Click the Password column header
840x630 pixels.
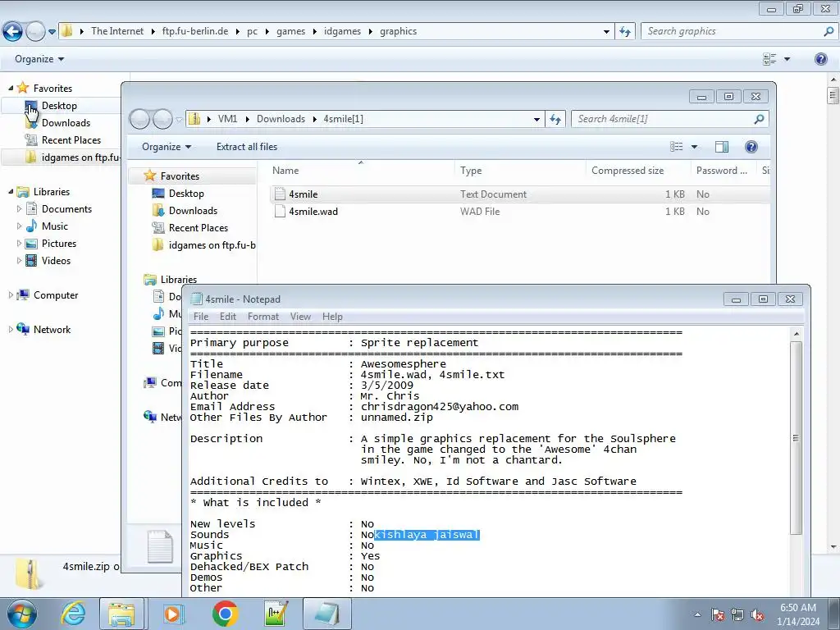coord(724,171)
